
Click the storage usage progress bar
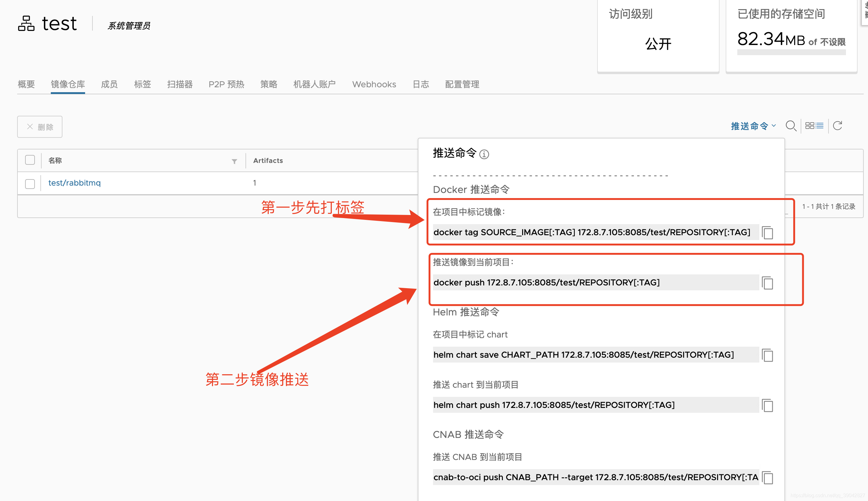(x=791, y=52)
